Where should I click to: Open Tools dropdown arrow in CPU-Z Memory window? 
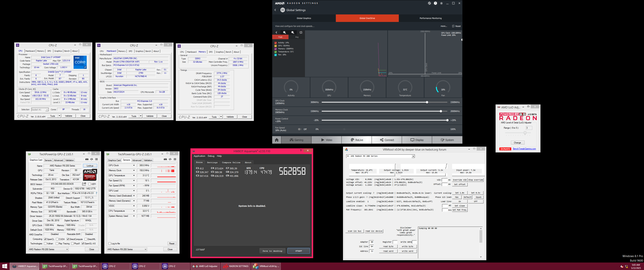pyautogui.click(x=221, y=117)
